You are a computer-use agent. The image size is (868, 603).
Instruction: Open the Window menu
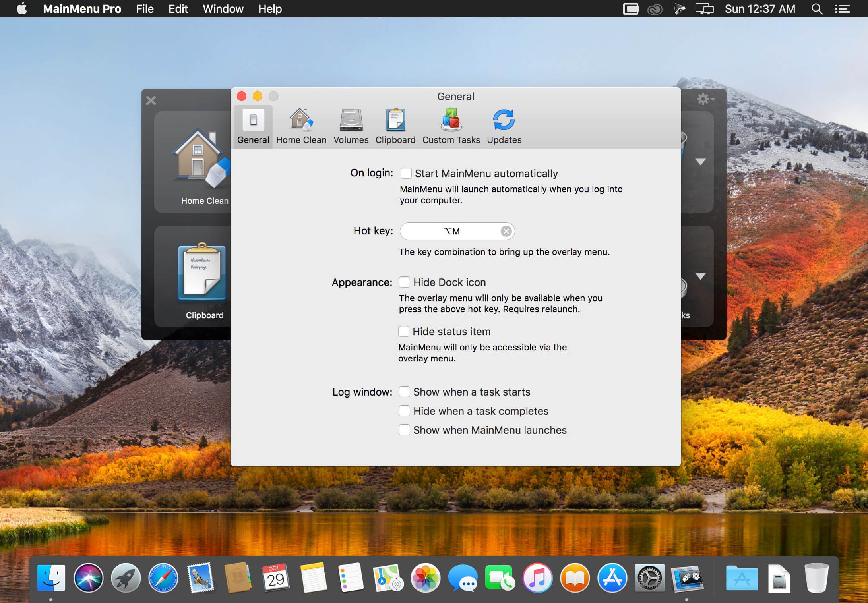[223, 9]
